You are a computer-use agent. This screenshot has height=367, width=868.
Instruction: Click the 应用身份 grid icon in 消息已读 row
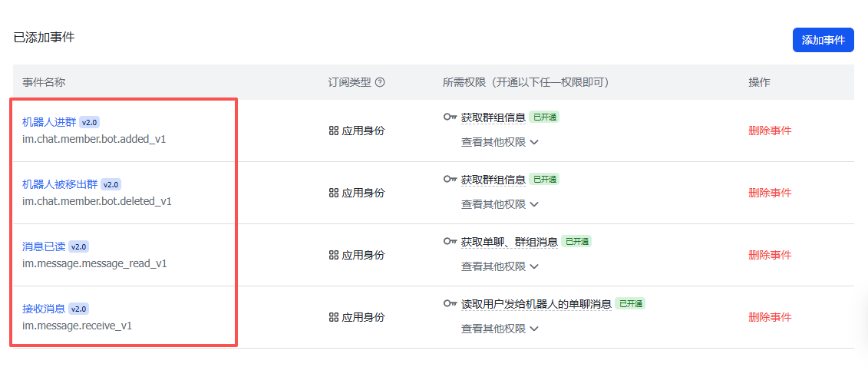point(334,255)
